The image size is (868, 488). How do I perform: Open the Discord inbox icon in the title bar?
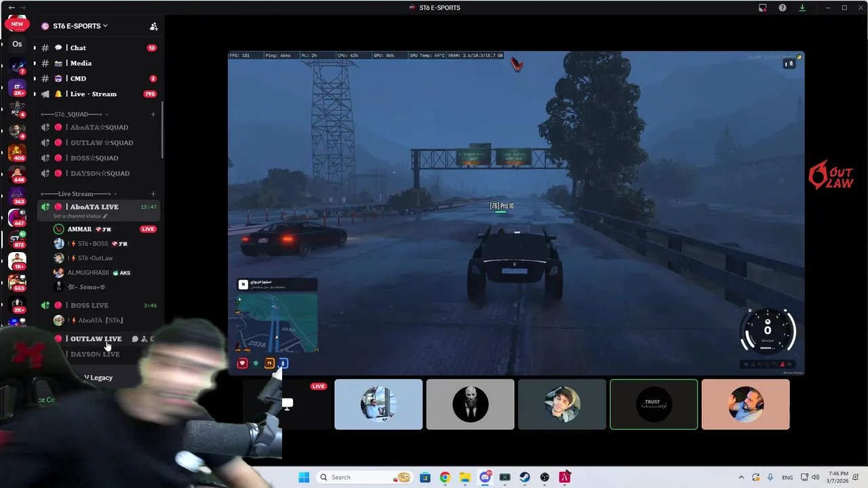pos(762,7)
